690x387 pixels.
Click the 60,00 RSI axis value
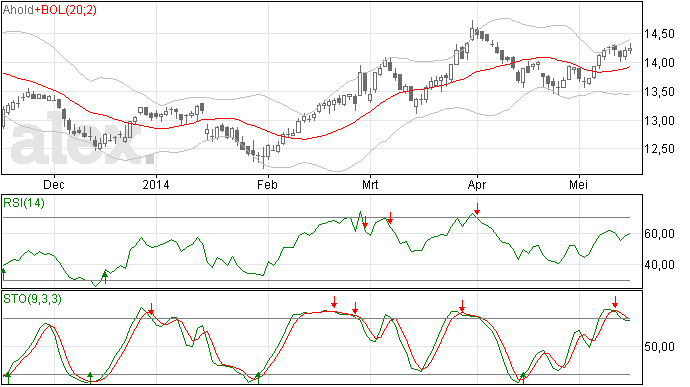(x=659, y=234)
